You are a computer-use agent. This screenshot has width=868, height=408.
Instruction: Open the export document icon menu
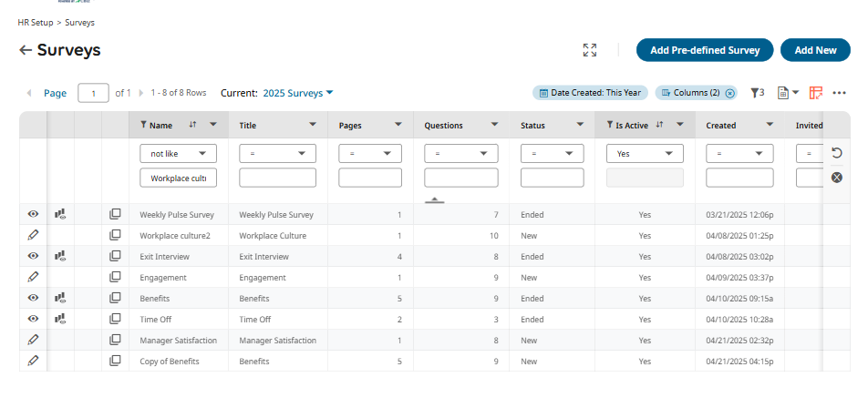point(789,93)
